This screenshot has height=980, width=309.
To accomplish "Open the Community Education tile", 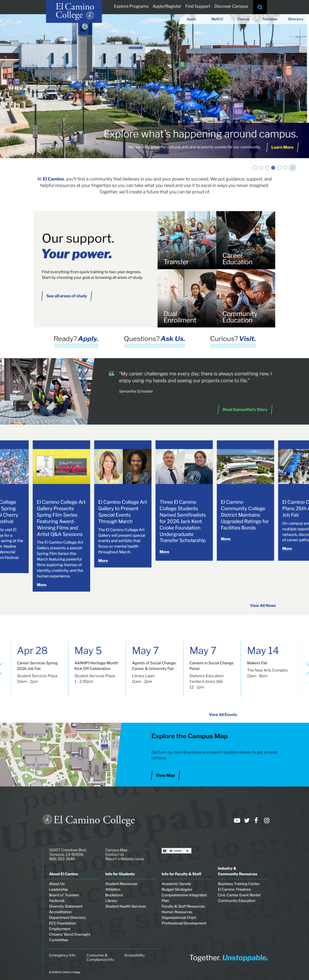I will click(246, 298).
